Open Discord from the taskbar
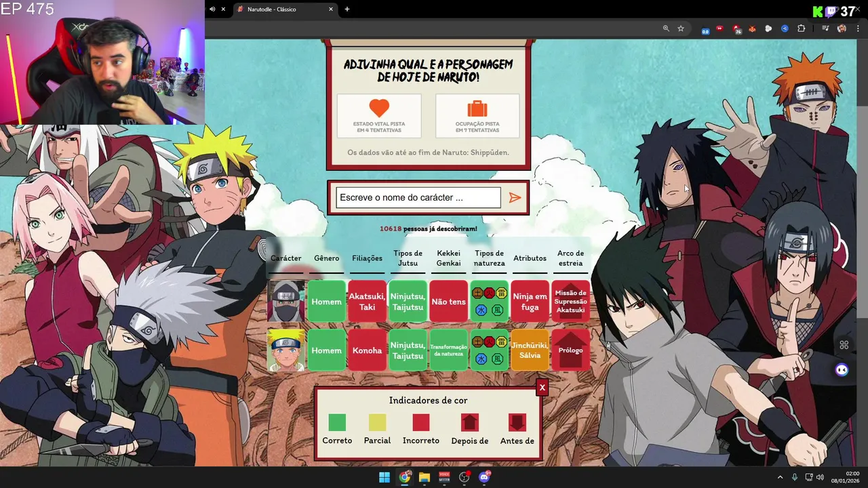868x488 pixels. (x=484, y=477)
